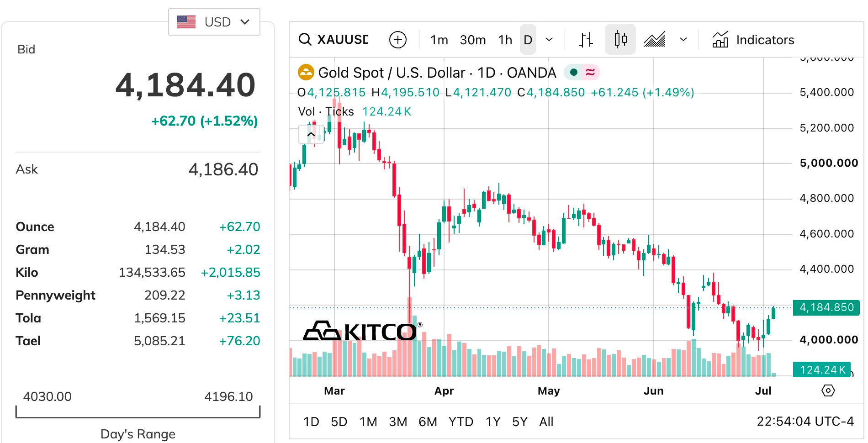Select the area chart style icon
The width and height of the screenshot is (868, 443).
(x=655, y=40)
